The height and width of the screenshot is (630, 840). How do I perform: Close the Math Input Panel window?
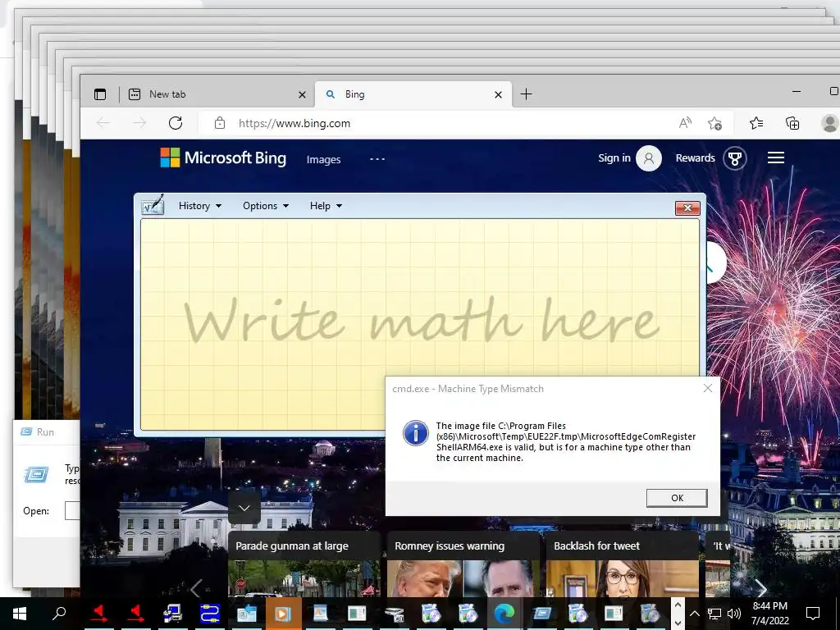tap(688, 208)
